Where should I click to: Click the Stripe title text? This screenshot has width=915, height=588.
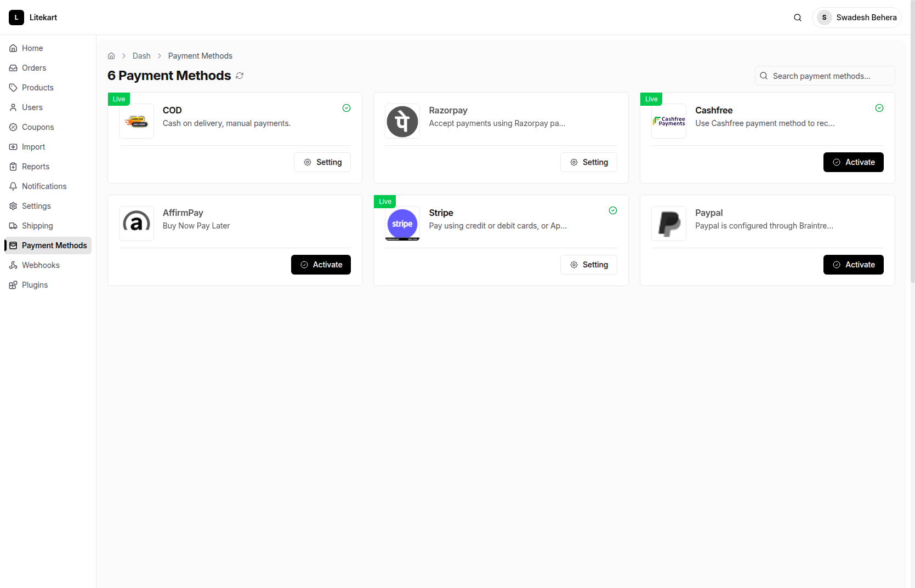point(441,213)
